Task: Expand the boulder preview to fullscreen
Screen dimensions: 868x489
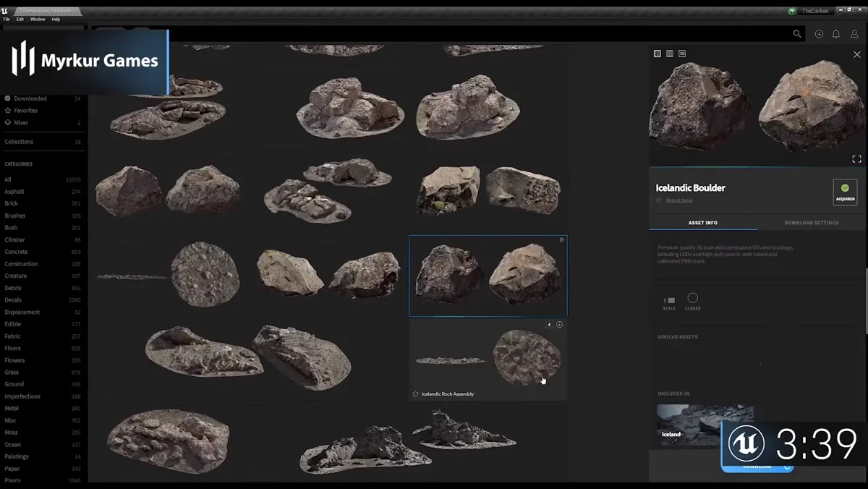Action: [856, 158]
